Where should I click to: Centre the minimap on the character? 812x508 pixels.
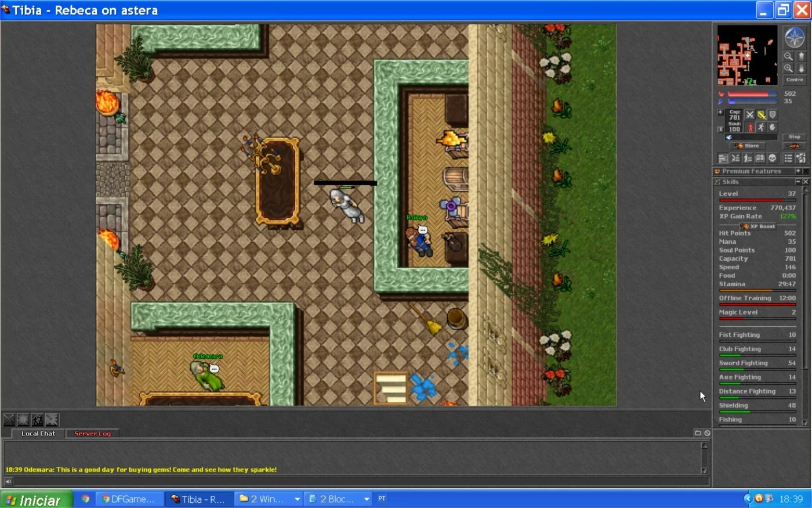tap(795, 80)
